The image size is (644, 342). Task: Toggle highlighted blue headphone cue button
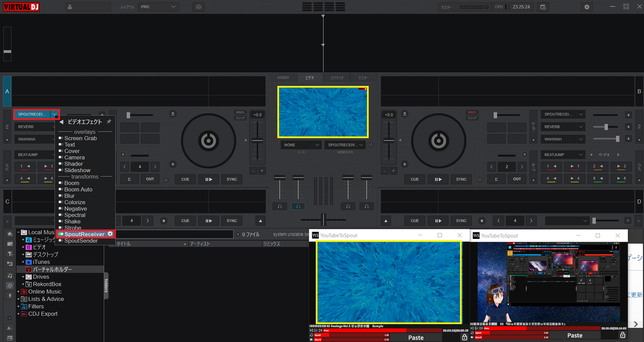pyautogui.click(x=298, y=206)
